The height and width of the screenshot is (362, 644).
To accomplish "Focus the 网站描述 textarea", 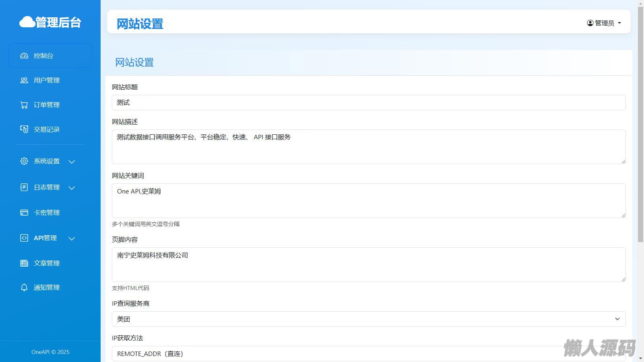I will pyautogui.click(x=368, y=147).
